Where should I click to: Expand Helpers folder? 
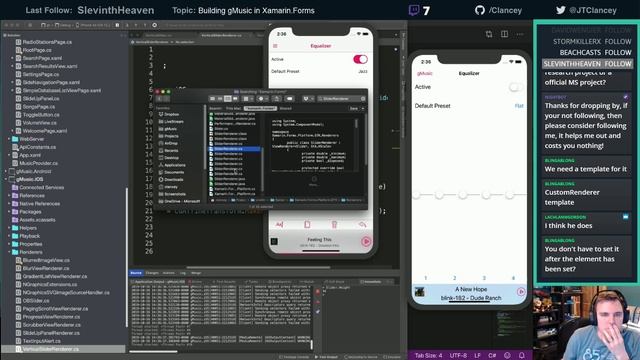coord(9,228)
